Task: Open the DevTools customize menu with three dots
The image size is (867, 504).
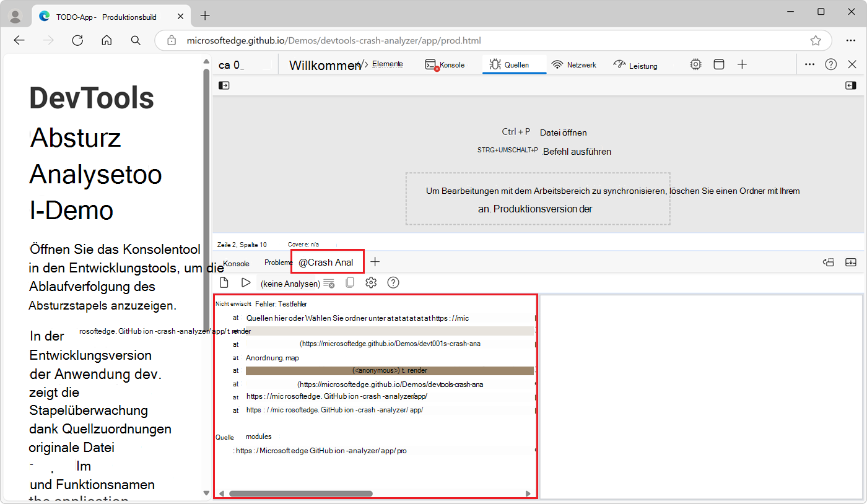Action: [809, 64]
